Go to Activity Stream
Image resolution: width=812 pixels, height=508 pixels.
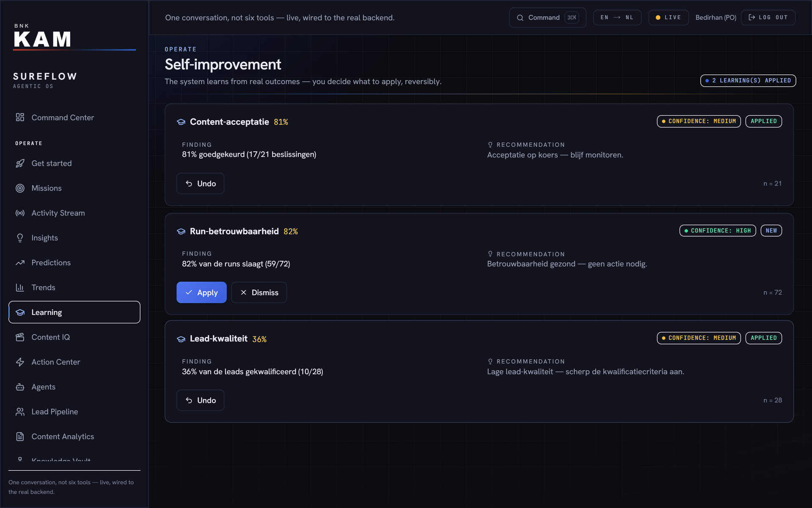pos(74,213)
